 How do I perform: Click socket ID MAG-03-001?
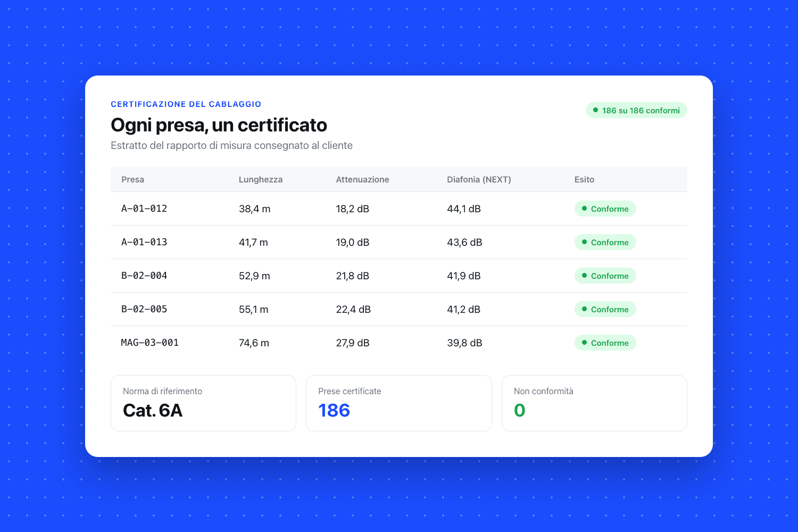tap(150, 343)
